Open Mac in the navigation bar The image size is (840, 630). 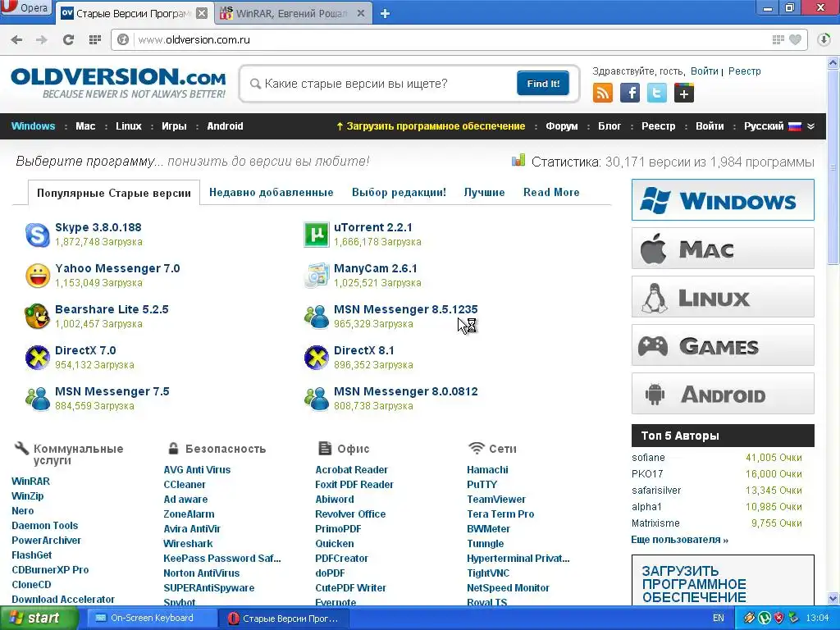point(85,126)
